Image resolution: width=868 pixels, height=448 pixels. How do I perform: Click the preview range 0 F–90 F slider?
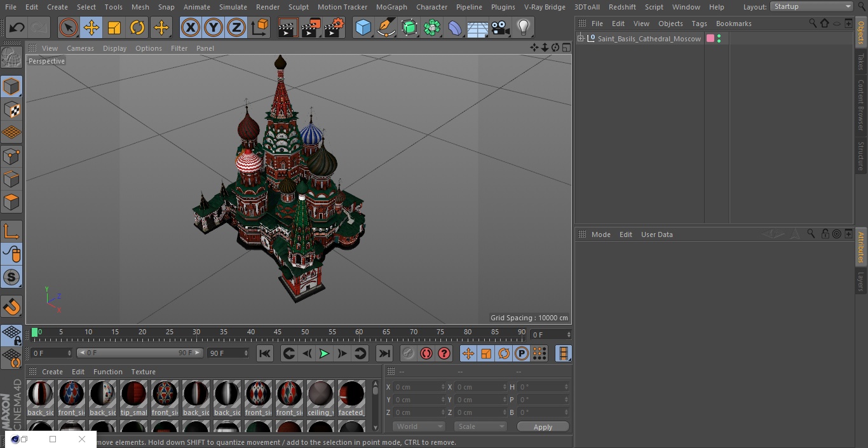(140, 353)
